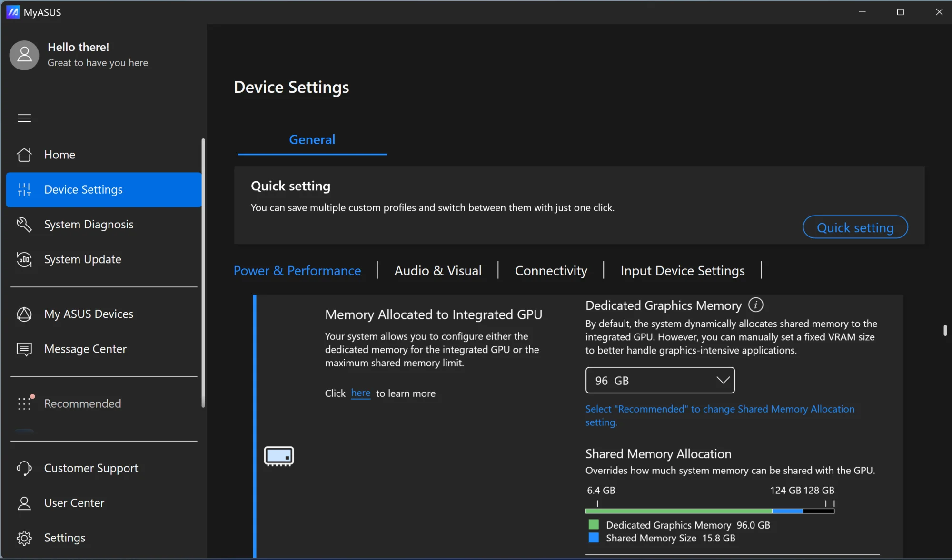
Task: Collapse the navigation hamburger menu
Action: click(24, 118)
